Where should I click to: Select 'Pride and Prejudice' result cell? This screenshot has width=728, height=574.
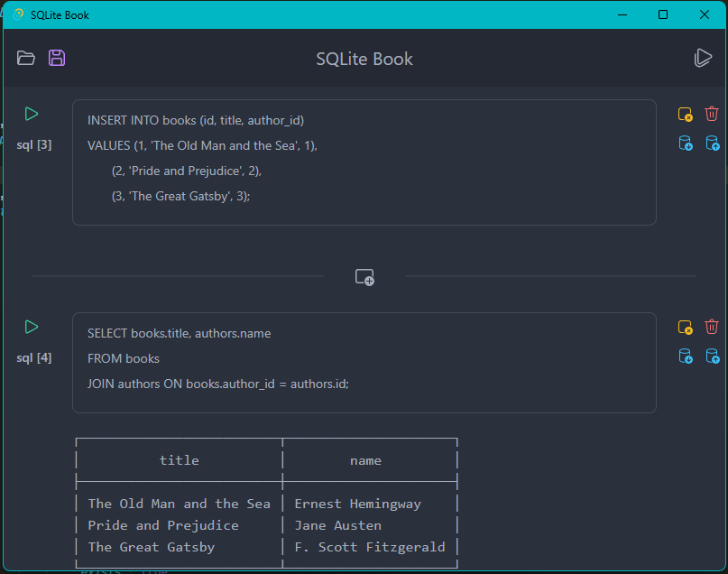(x=163, y=525)
